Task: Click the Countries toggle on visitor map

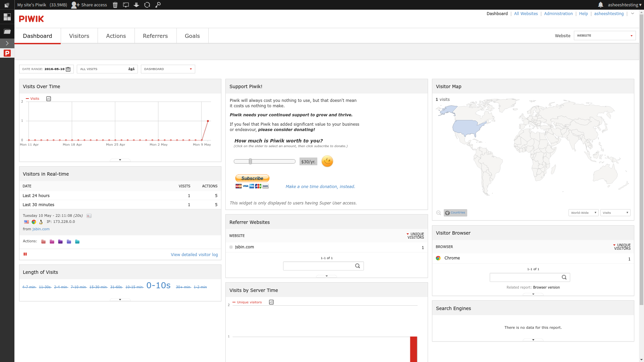Action: pyautogui.click(x=455, y=213)
